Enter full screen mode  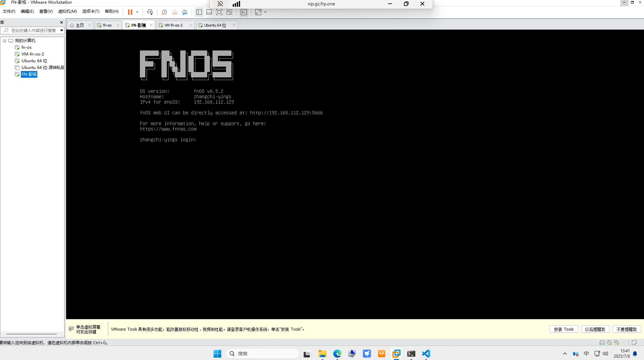219,12
